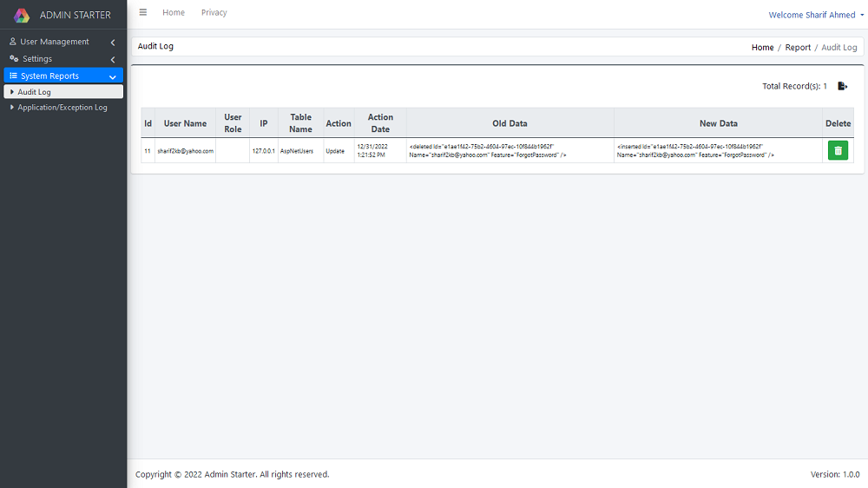Click the User Name column header
This screenshot has width=868, height=488.
coord(185,123)
